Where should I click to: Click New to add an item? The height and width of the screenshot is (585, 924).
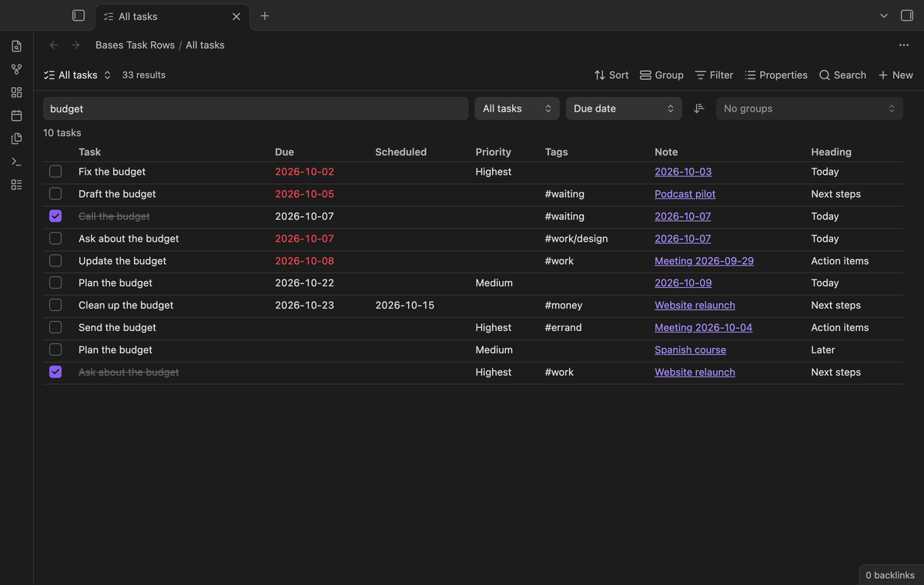(x=896, y=75)
